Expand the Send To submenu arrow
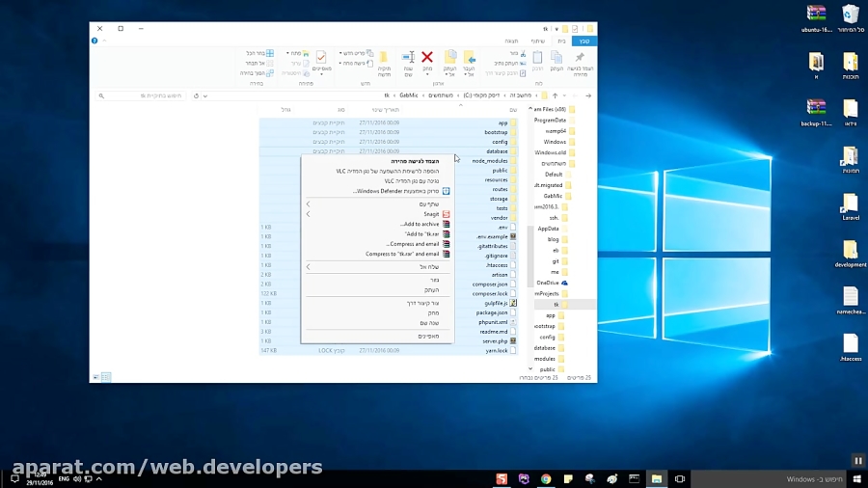Viewport: 868px width, 488px height. pyautogui.click(x=309, y=266)
